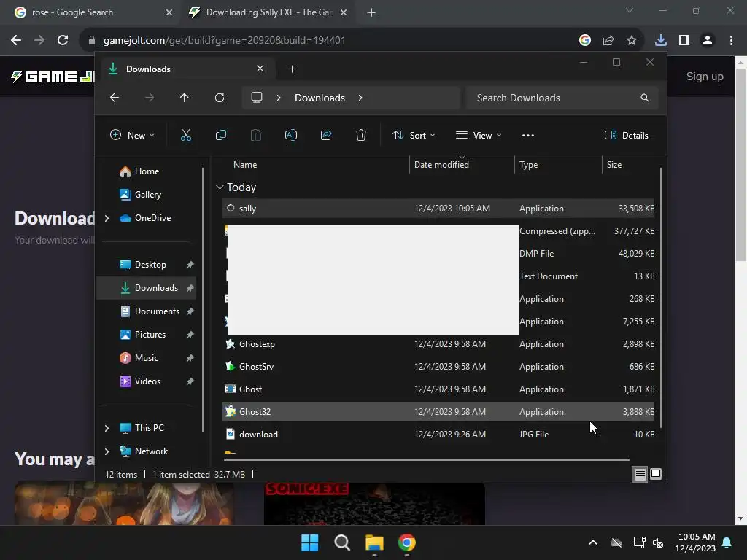Go up one folder level
This screenshot has height=560, width=747.
click(185, 98)
